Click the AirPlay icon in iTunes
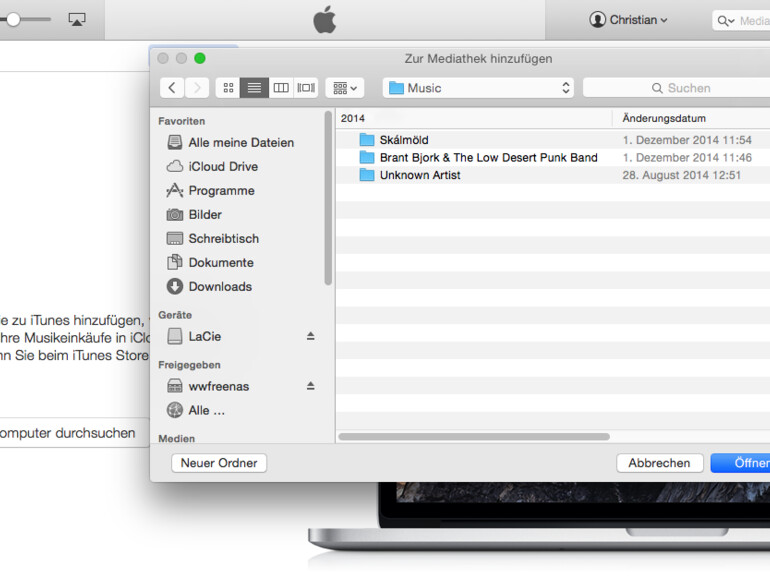The width and height of the screenshot is (770, 578). [77, 19]
